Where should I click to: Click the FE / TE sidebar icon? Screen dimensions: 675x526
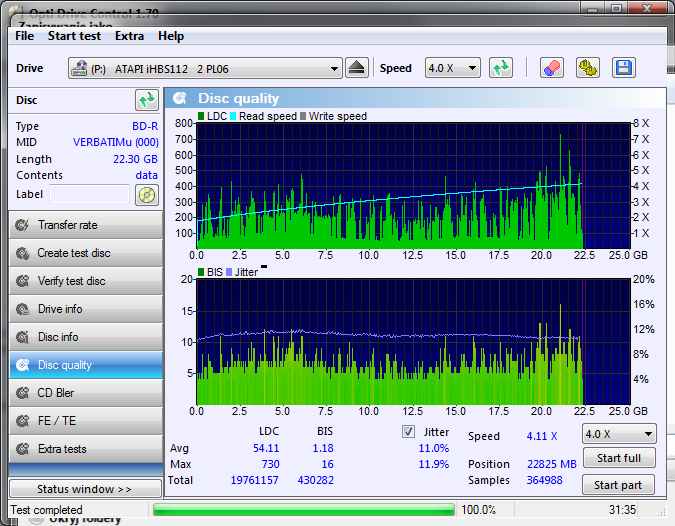coord(22,421)
